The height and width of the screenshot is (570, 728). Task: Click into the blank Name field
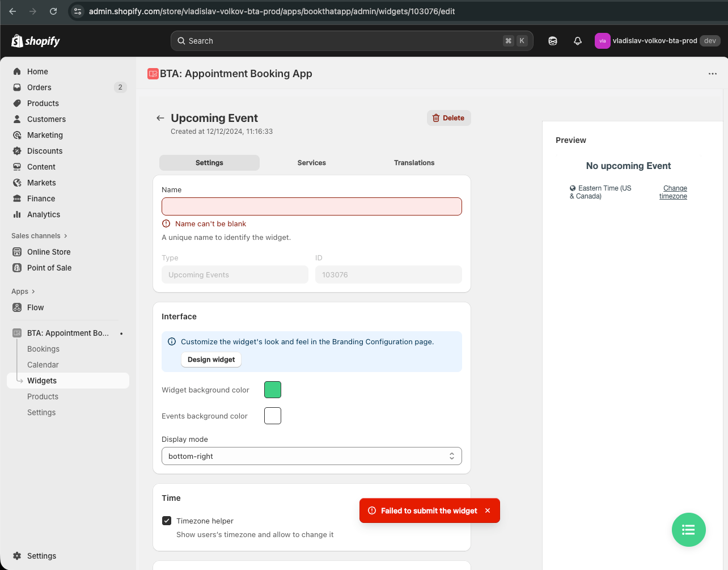coord(311,206)
